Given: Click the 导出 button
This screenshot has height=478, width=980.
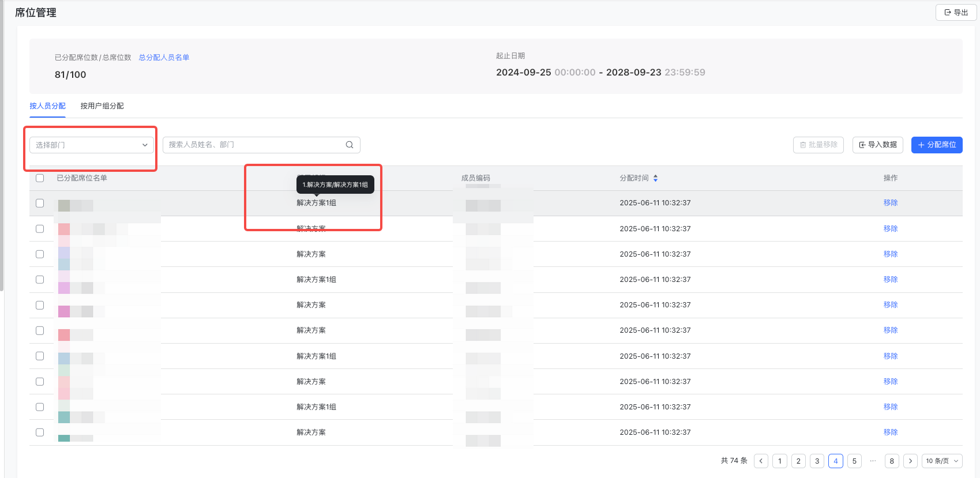Looking at the screenshot, I should [956, 12].
